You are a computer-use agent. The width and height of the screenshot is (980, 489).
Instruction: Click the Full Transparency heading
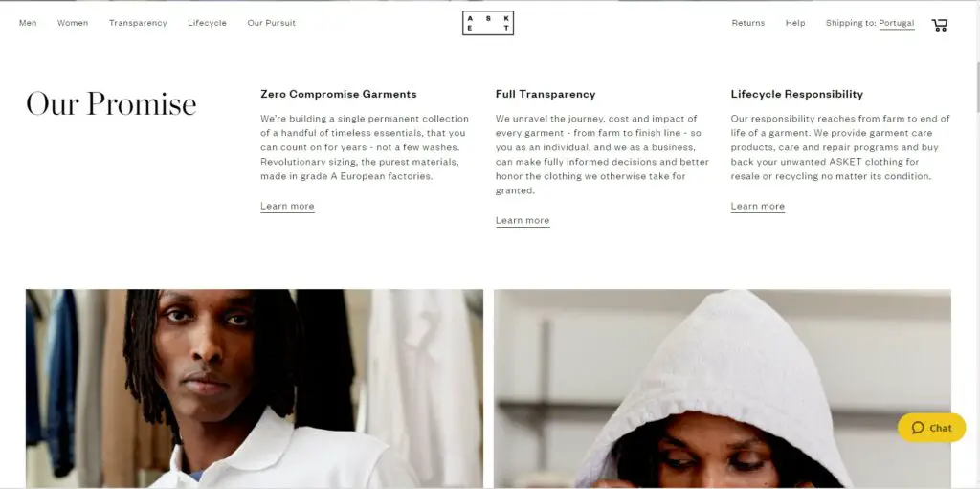[546, 95]
